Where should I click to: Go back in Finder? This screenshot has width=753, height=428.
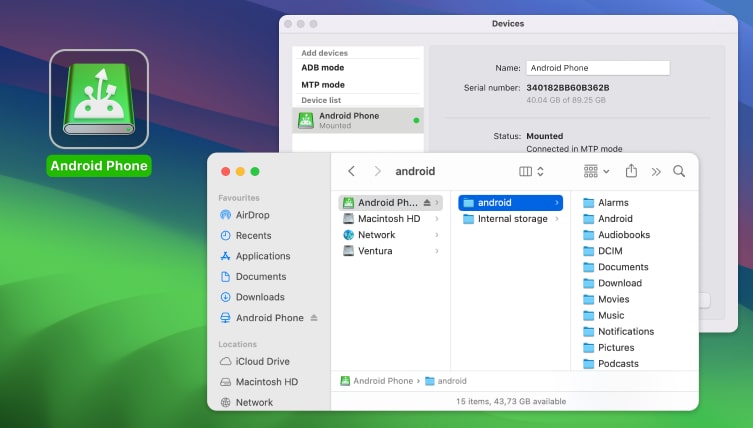pyautogui.click(x=352, y=171)
